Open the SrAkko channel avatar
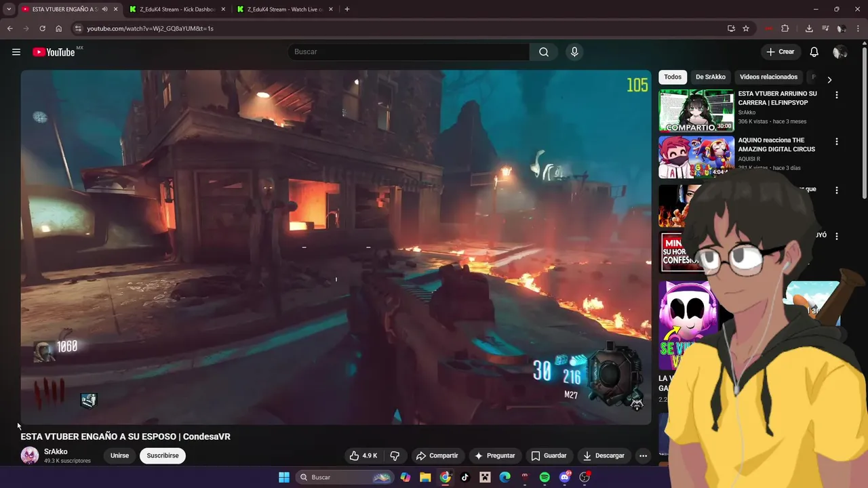Image resolution: width=868 pixels, height=488 pixels. tap(30, 455)
